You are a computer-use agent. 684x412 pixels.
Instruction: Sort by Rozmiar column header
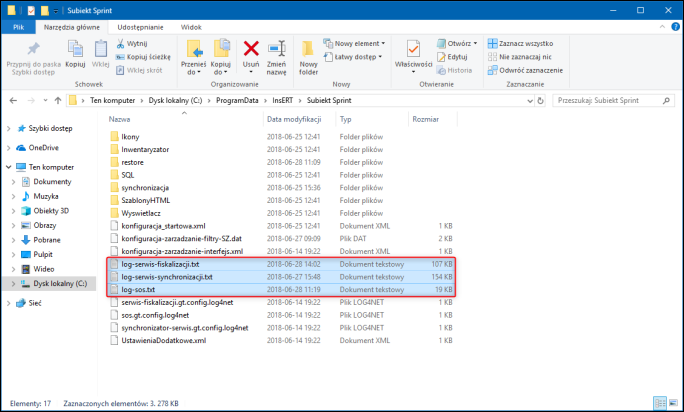coord(426,119)
